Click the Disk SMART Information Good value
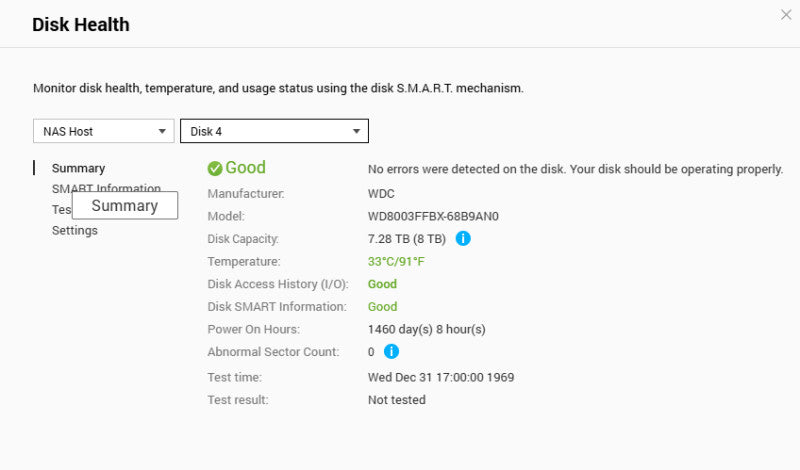This screenshot has width=800, height=470. click(x=382, y=306)
